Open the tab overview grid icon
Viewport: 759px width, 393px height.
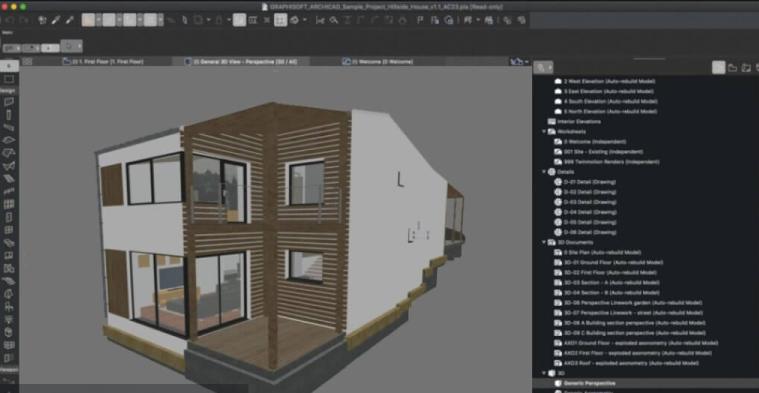[x=27, y=61]
